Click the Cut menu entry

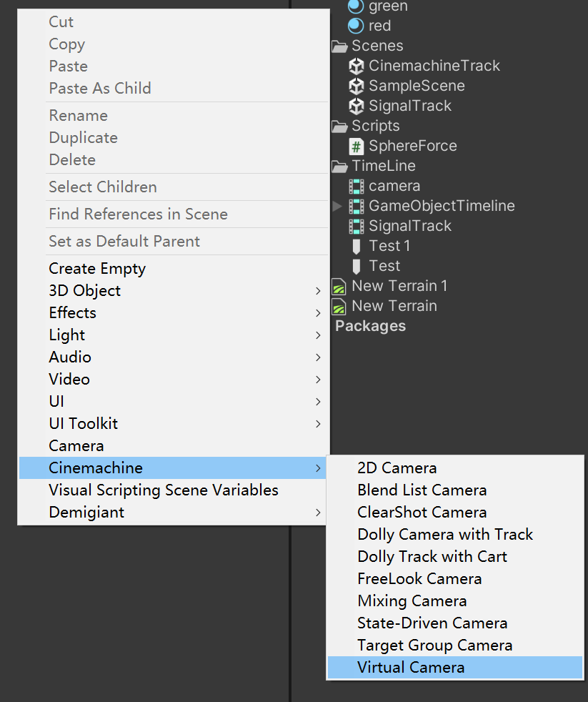point(174,22)
